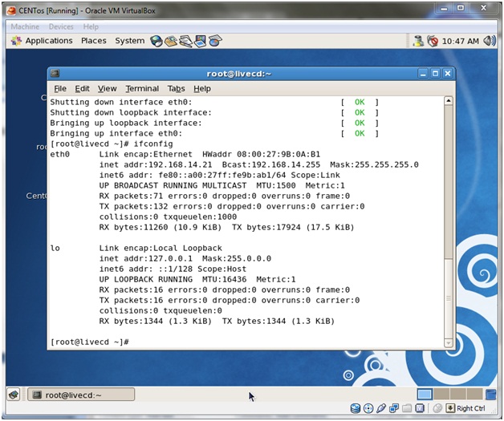Open the VirtualBox Devices menu
This screenshot has width=504, height=421.
[61, 26]
